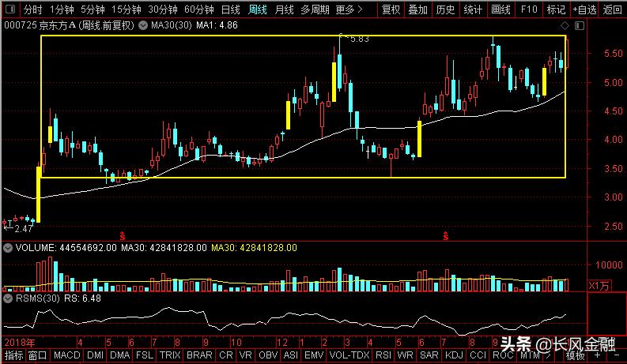The image size is (627, 364).
Task: Select the DMI indicator
Action: coord(95,355)
